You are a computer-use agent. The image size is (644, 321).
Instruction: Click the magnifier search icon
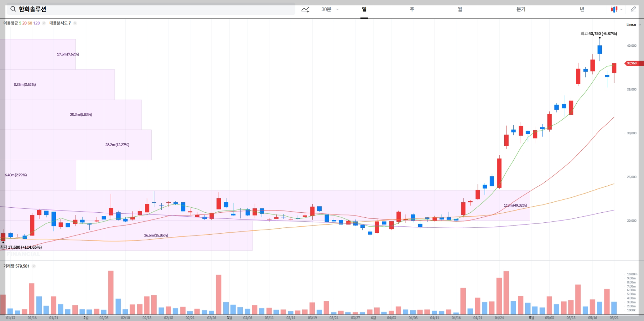click(13, 9)
